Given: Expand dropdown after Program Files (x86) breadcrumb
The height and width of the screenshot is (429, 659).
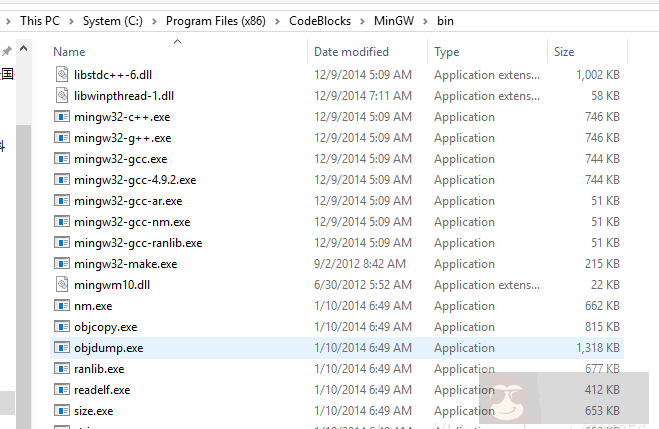Looking at the screenshot, I should tap(277, 21).
